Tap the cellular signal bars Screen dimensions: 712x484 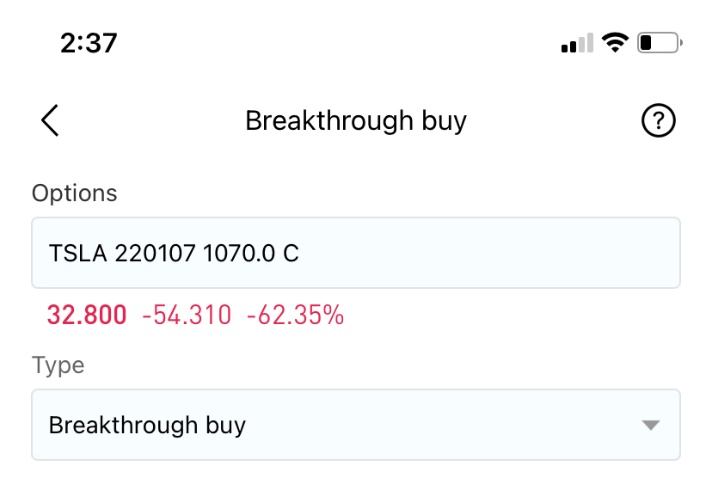click(577, 43)
